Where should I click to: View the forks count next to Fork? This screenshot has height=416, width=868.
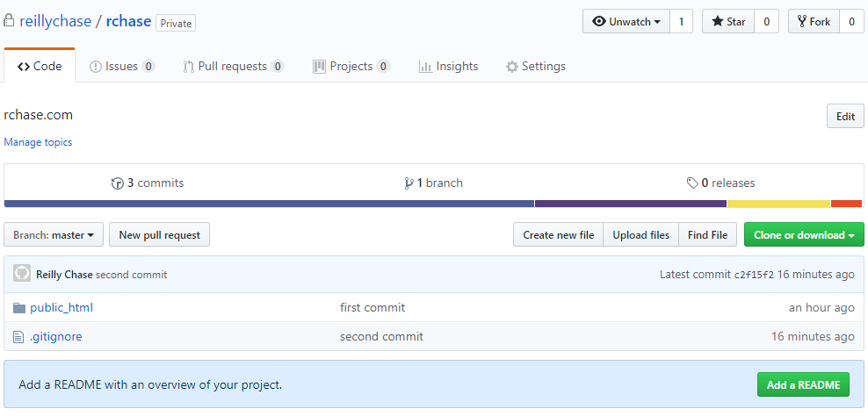[x=851, y=22]
